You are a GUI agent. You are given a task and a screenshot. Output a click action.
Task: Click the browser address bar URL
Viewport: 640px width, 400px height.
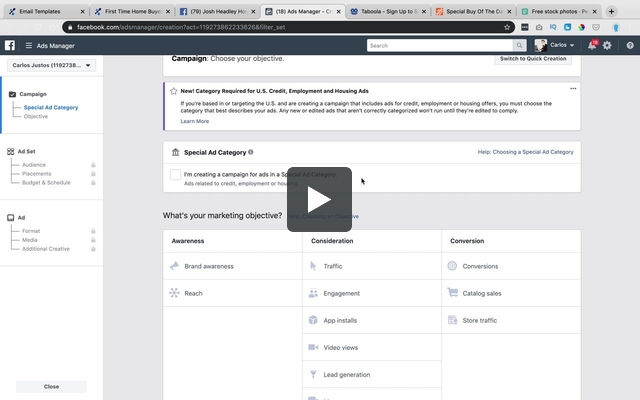pyautogui.click(x=181, y=27)
